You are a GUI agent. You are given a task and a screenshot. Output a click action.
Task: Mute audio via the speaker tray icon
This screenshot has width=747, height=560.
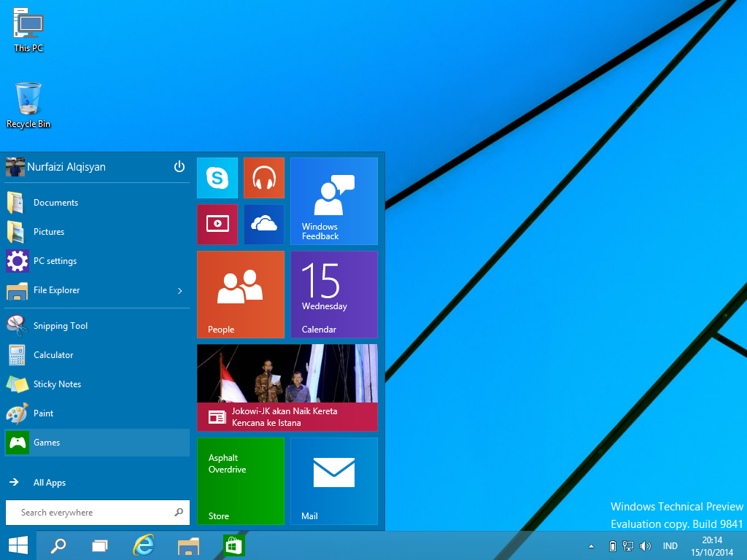[x=645, y=545]
